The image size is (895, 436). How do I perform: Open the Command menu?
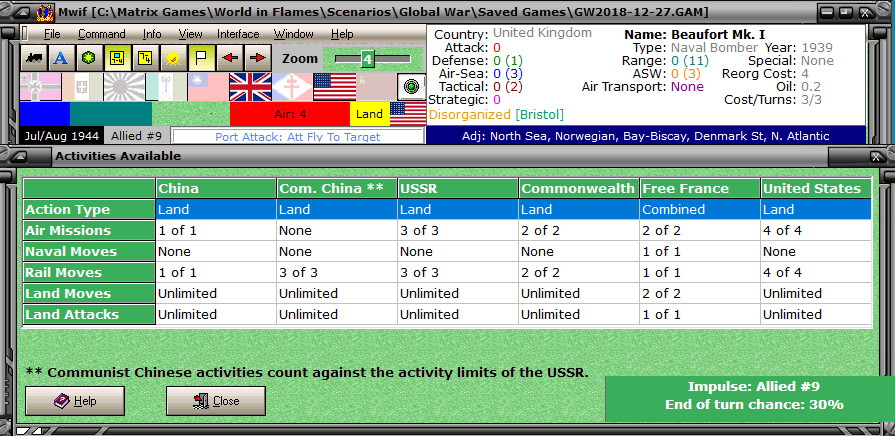pyautogui.click(x=102, y=34)
